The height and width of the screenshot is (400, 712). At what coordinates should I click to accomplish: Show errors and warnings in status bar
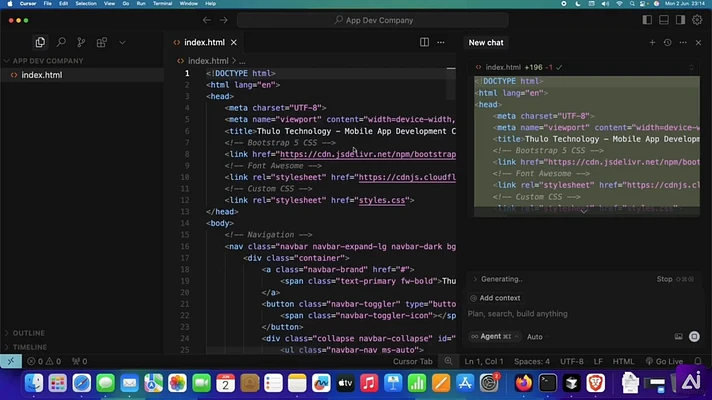(44, 361)
